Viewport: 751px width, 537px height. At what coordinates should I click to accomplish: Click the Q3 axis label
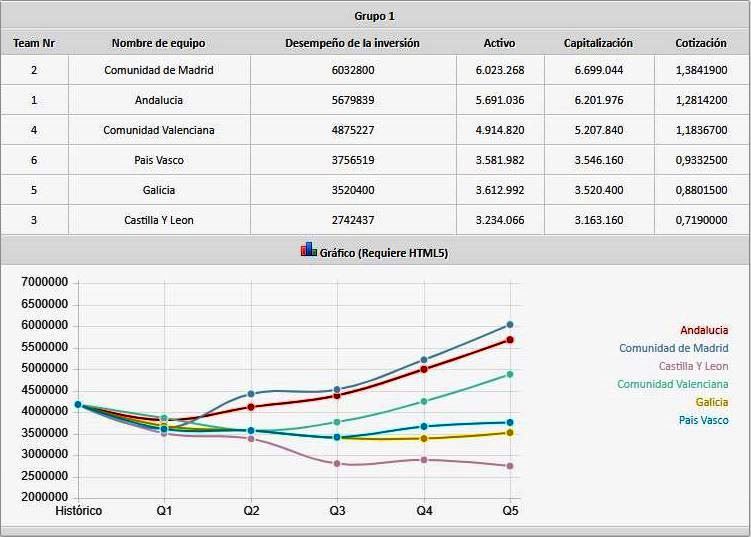337,511
